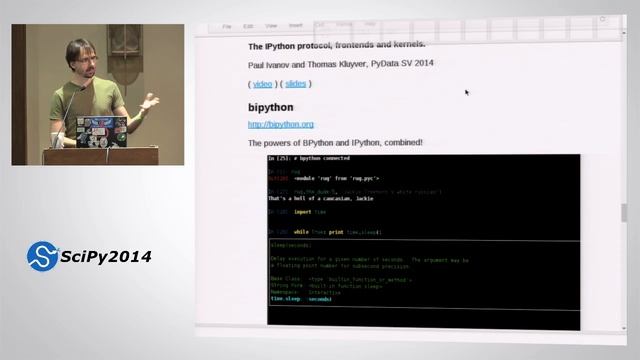The image size is (640, 360).
Task: Click the speaker video inset
Action: (x=98, y=95)
